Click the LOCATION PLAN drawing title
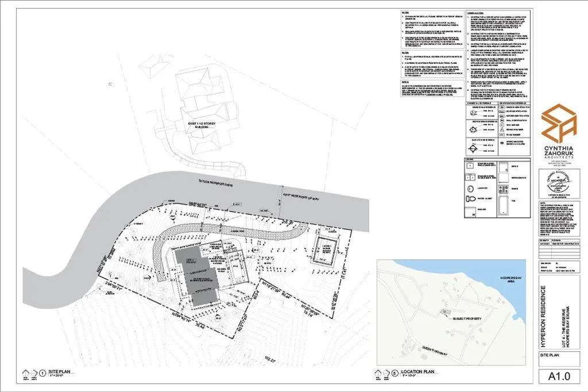The height and width of the screenshot is (392, 588). pyautogui.click(x=418, y=371)
